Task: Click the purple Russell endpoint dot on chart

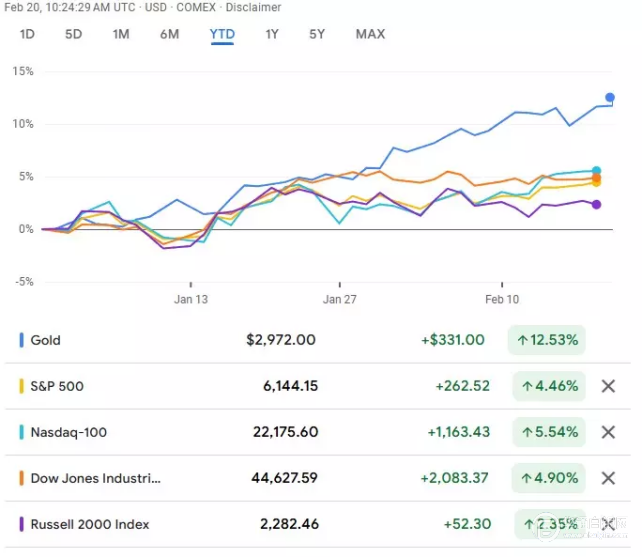Action: (x=596, y=204)
